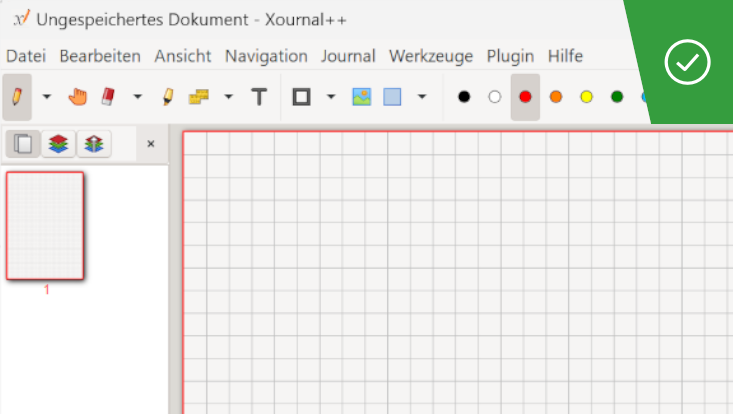
Task: Choose the draw rectangle shape tool
Action: coord(302,97)
